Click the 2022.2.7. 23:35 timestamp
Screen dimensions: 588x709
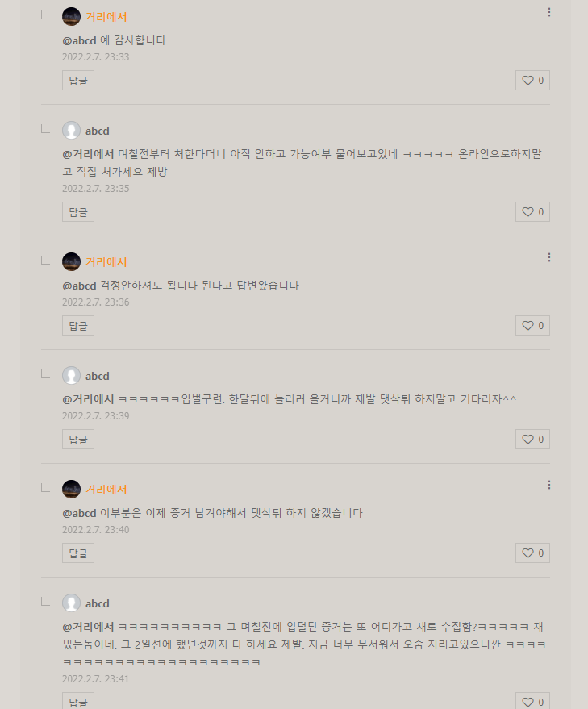coord(95,189)
